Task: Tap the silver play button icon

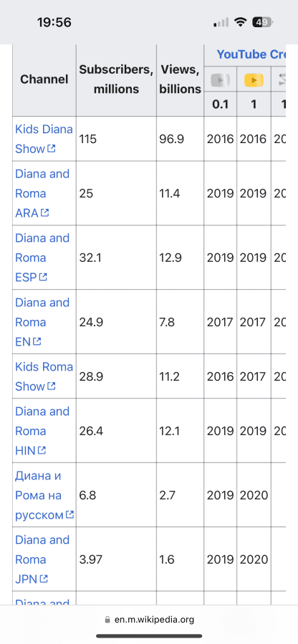Action: point(220,81)
